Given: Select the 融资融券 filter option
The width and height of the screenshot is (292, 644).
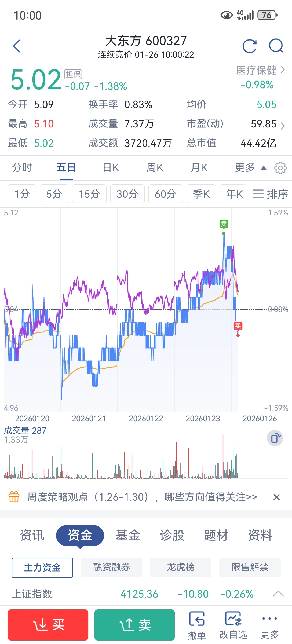Looking at the screenshot, I should point(111,567).
